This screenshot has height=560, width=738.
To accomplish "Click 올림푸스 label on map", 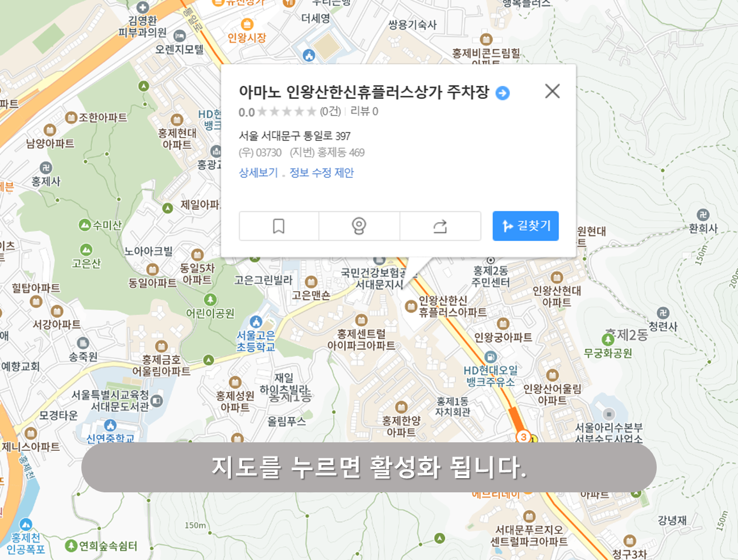I will pyautogui.click(x=287, y=421).
